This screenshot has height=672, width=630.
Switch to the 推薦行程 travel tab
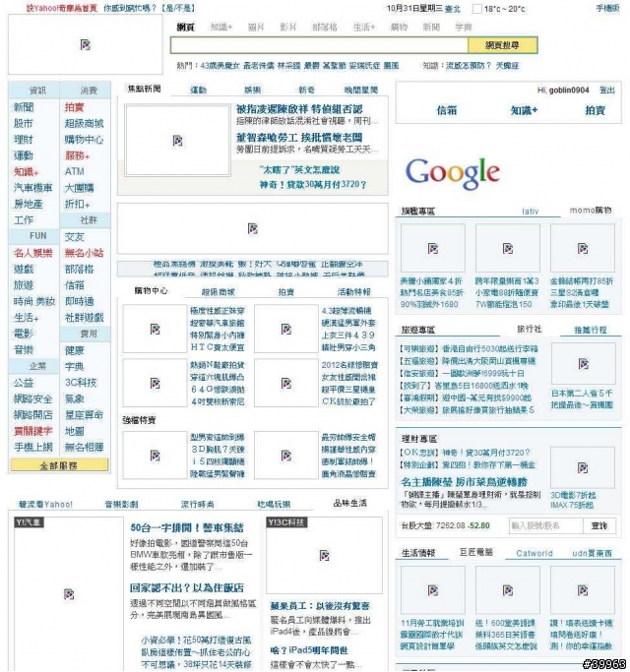click(x=591, y=330)
